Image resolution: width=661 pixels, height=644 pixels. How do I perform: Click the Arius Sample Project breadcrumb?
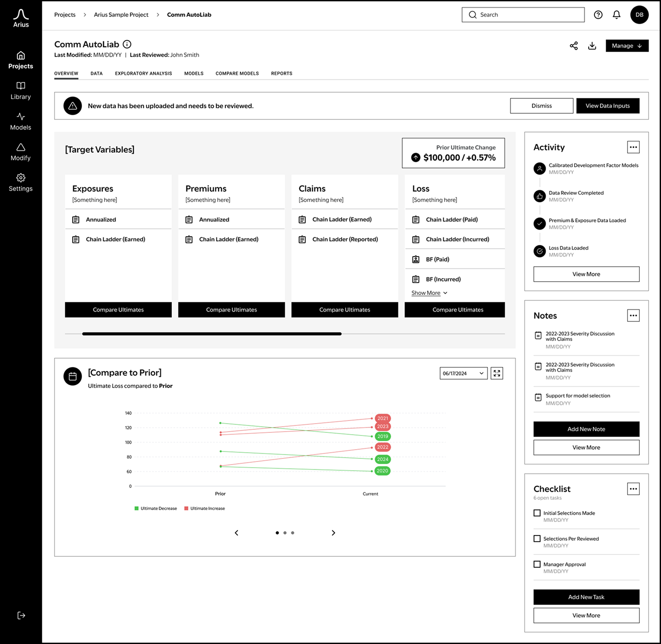click(121, 15)
